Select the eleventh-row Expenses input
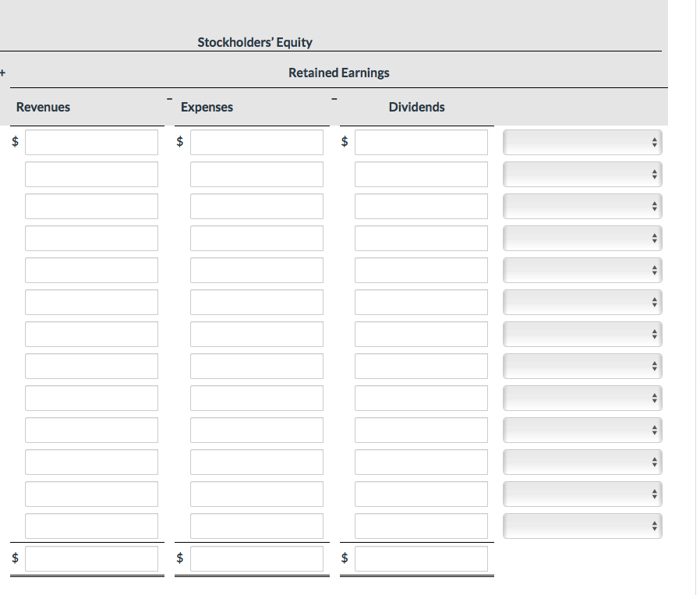Viewport: 700px width, 595px height. [256, 462]
